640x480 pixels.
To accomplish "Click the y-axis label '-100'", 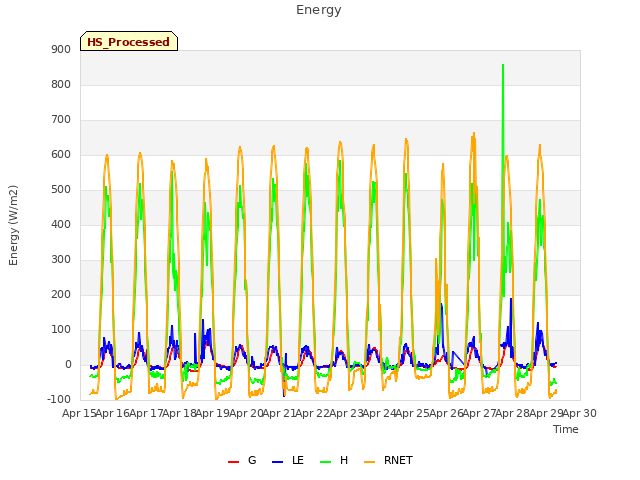I will pyautogui.click(x=59, y=399).
